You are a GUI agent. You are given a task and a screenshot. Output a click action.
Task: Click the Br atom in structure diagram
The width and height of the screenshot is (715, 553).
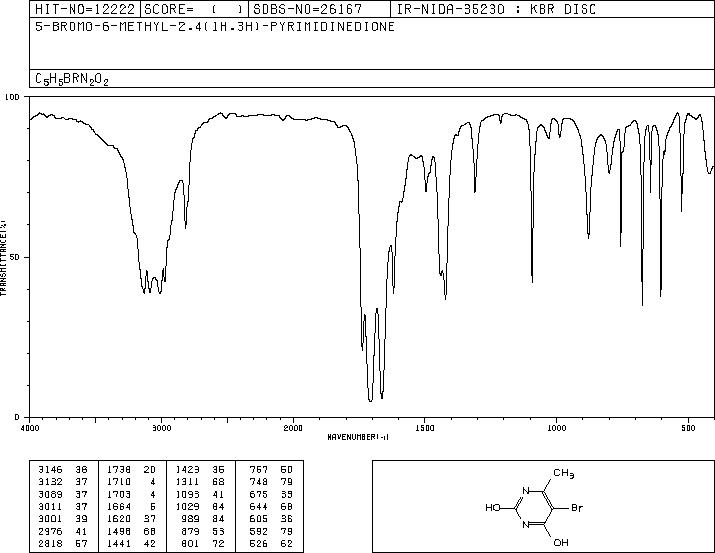click(x=577, y=507)
